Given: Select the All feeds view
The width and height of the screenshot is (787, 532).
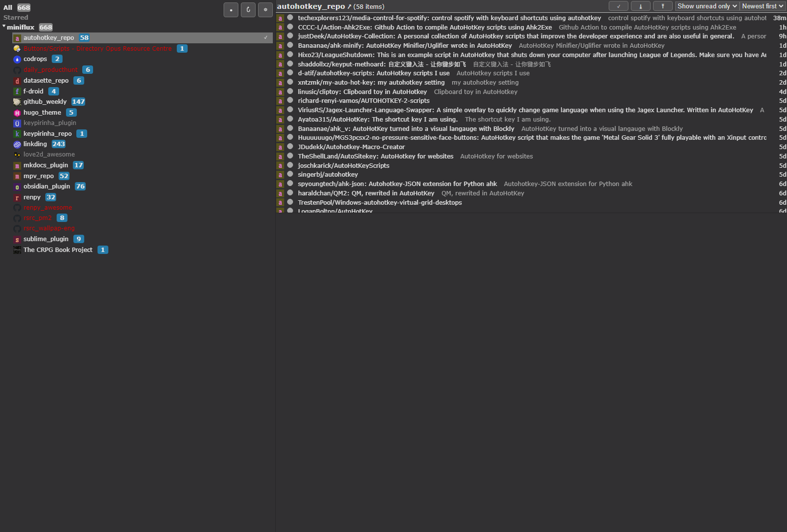Looking at the screenshot, I should tap(8, 7).
